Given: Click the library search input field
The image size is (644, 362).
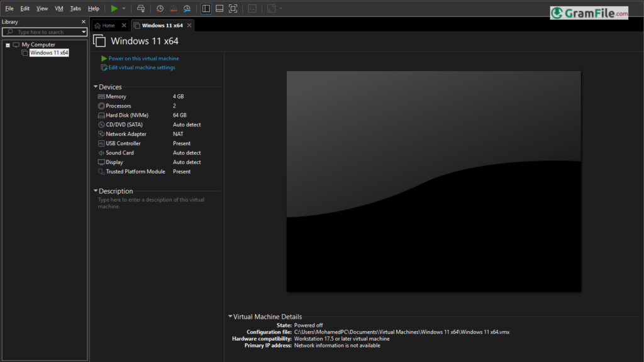Looking at the screenshot, I should click(44, 31).
